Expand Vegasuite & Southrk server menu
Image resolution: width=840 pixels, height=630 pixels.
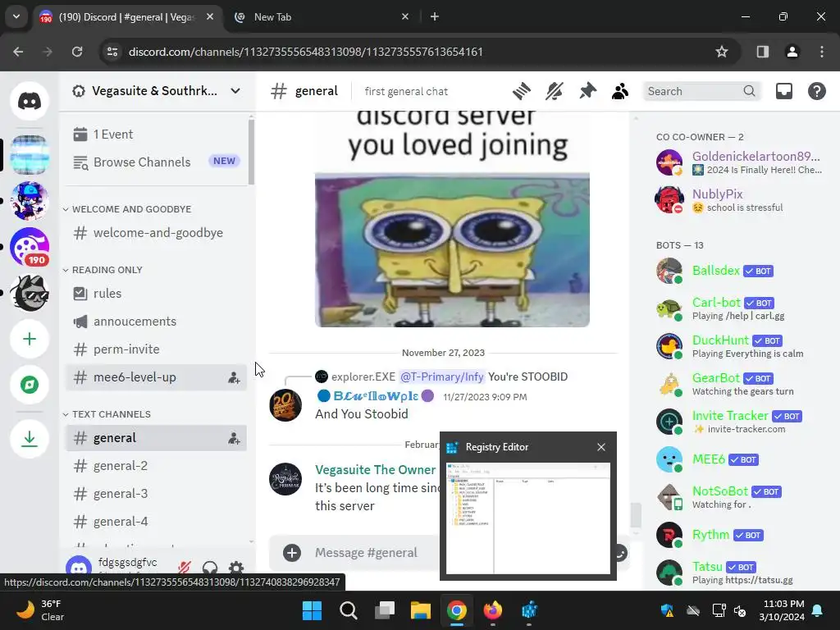(235, 91)
